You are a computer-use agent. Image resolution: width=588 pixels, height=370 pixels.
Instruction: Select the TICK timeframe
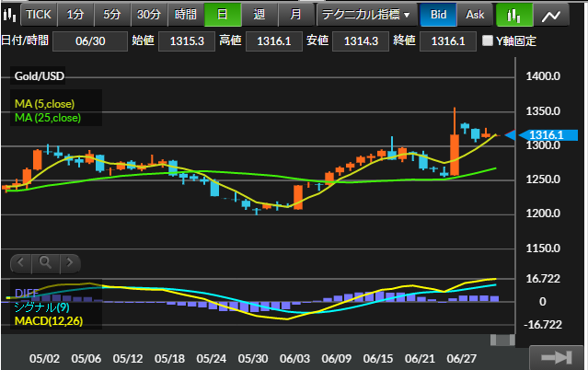[x=39, y=15]
